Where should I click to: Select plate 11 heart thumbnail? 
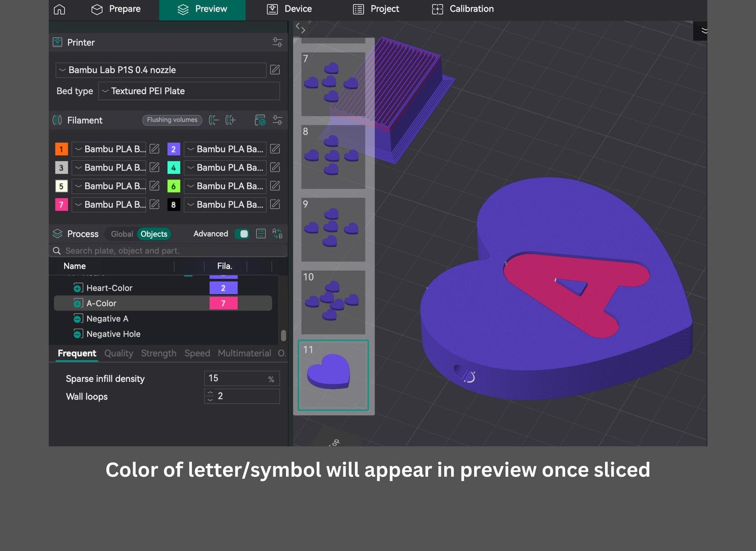(x=333, y=375)
